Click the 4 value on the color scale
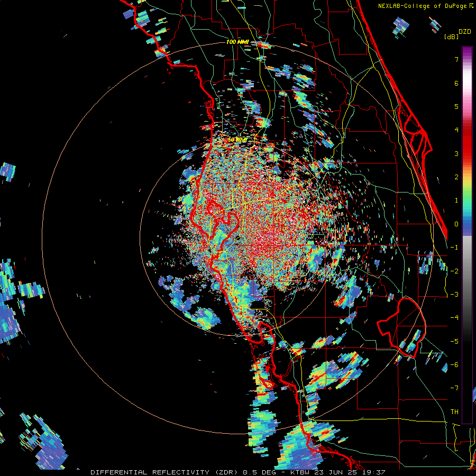This screenshot has width=476, height=476. (456, 130)
